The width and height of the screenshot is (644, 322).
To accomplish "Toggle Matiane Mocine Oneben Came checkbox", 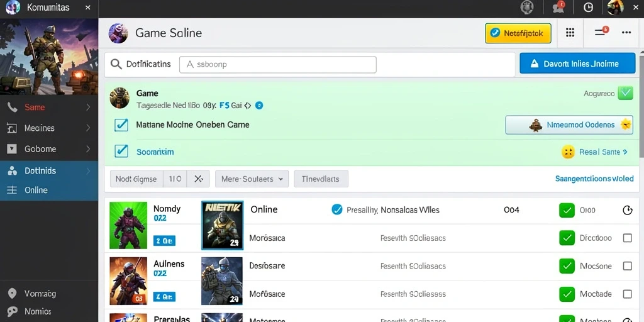I will point(121,125).
